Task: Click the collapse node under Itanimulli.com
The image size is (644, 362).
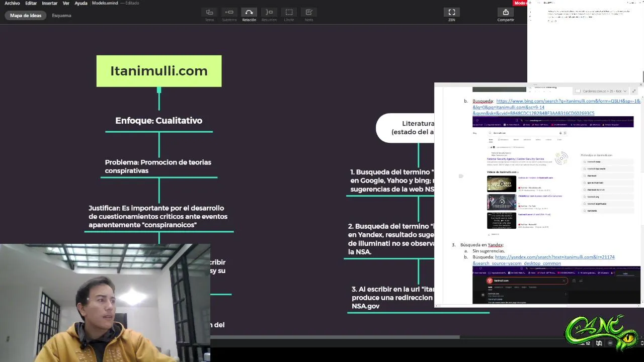Action: click(159, 90)
